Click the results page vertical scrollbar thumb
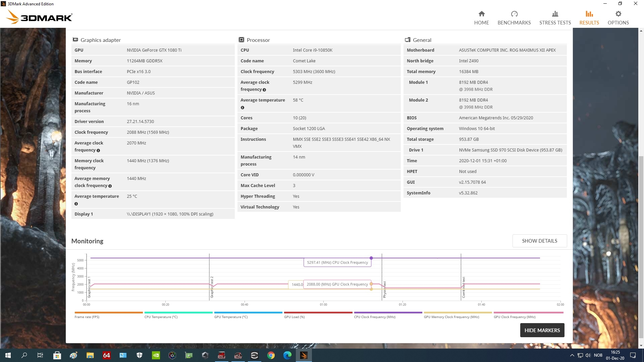The width and height of the screenshot is (644, 362). pyautogui.click(x=641, y=247)
